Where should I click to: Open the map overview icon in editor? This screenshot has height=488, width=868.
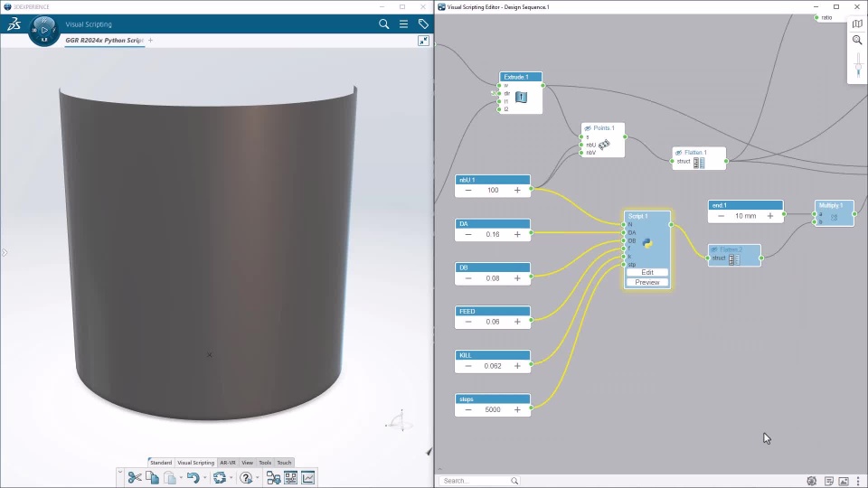(x=857, y=23)
